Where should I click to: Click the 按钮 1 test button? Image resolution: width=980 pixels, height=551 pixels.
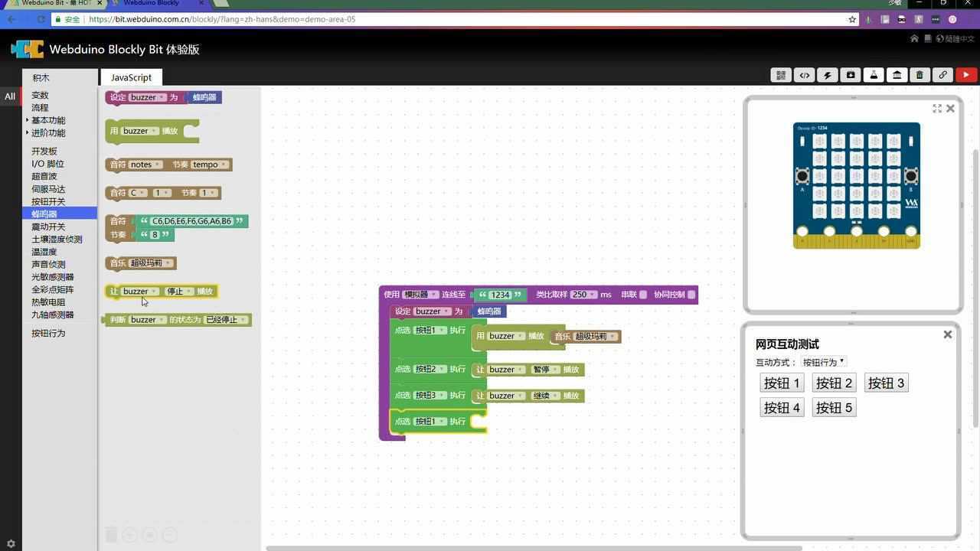[782, 383]
